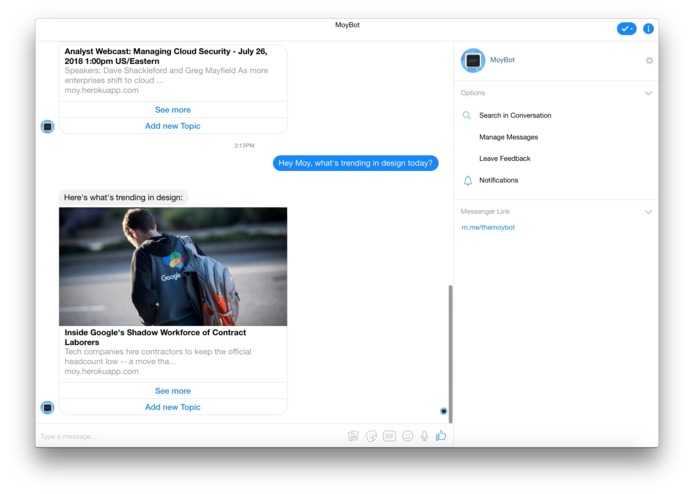Viewport: 695px width, 494px height.
Task: Open the info panel icon
Action: coord(648,29)
